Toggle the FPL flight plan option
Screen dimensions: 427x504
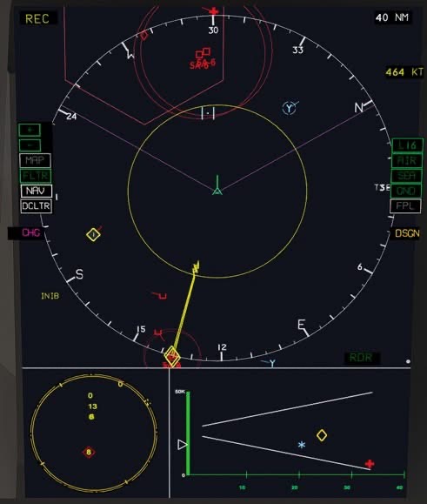(x=405, y=206)
